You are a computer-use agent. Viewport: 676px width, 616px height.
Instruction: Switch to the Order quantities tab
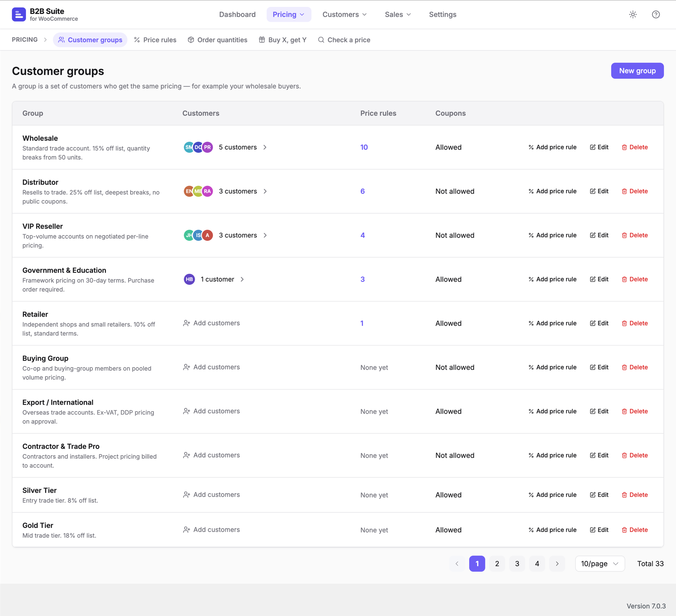pos(217,40)
